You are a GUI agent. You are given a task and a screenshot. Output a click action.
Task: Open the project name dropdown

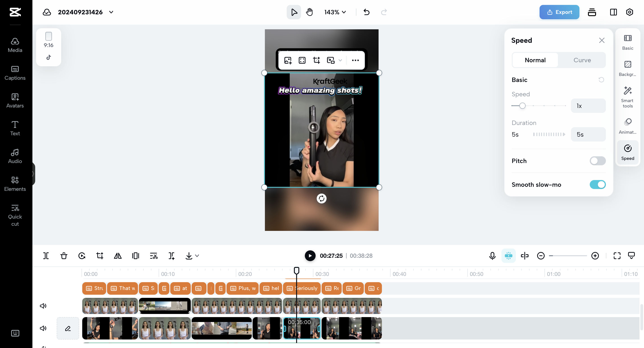pyautogui.click(x=111, y=12)
